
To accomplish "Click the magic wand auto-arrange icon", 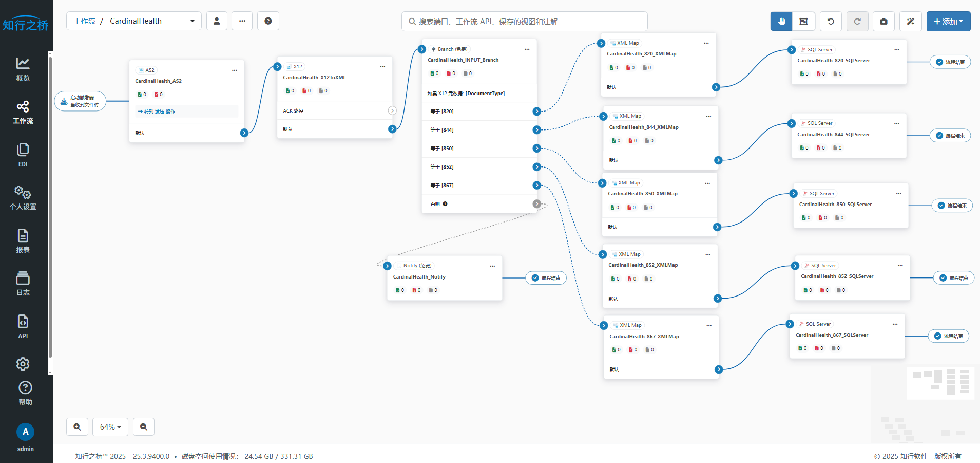I will click(910, 22).
